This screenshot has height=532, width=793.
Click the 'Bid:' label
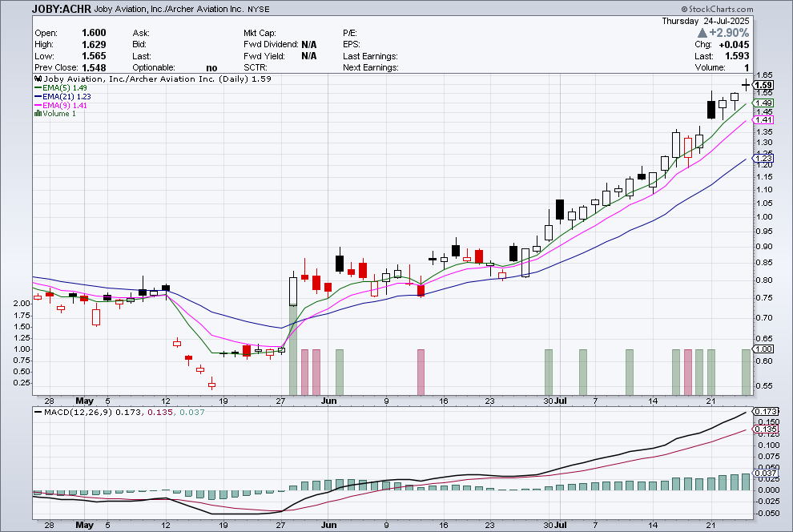pyautogui.click(x=139, y=45)
